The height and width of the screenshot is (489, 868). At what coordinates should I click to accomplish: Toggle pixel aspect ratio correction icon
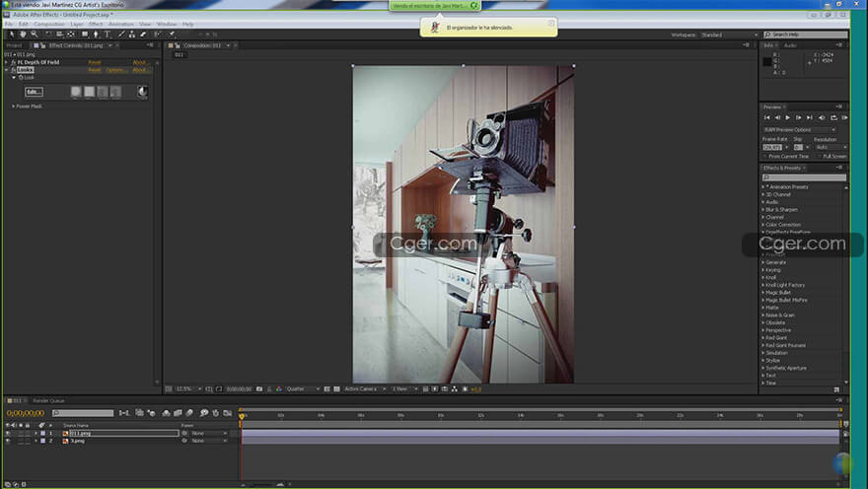[x=425, y=389]
